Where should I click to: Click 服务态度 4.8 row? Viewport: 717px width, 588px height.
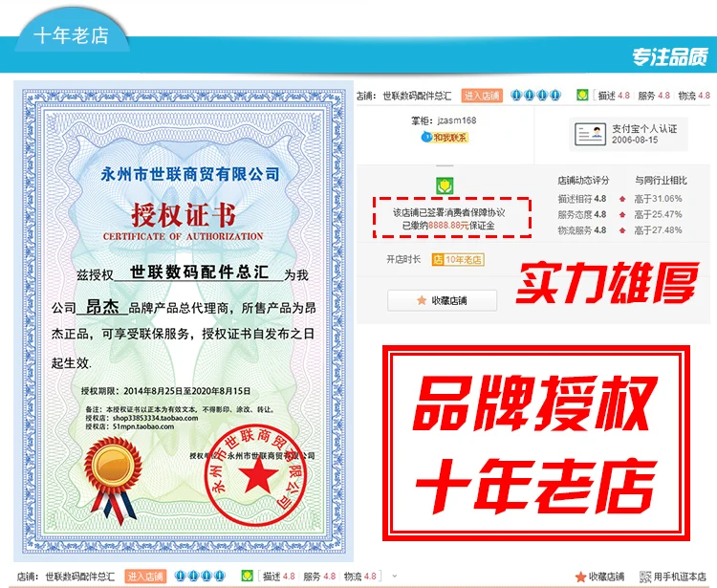[581, 214]
